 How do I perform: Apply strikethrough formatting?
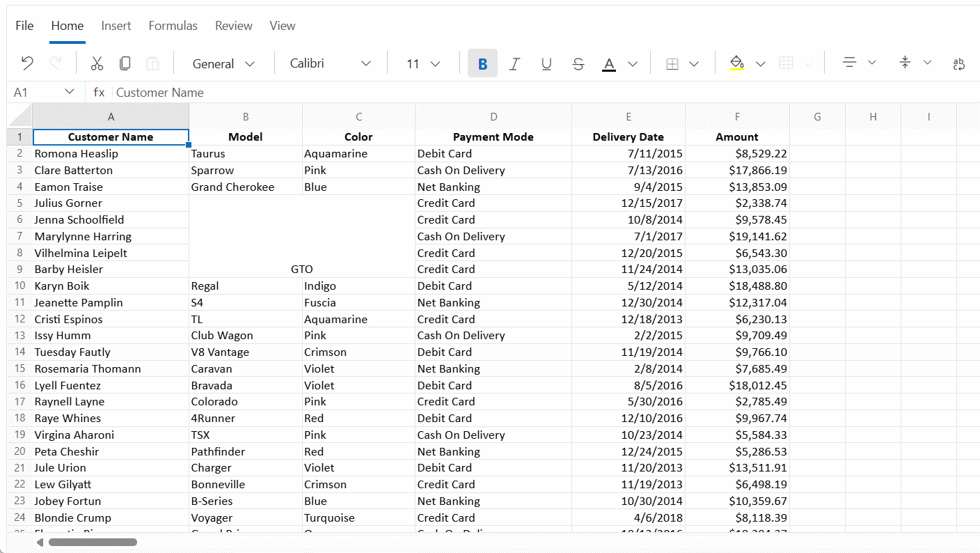pos(578,64)
